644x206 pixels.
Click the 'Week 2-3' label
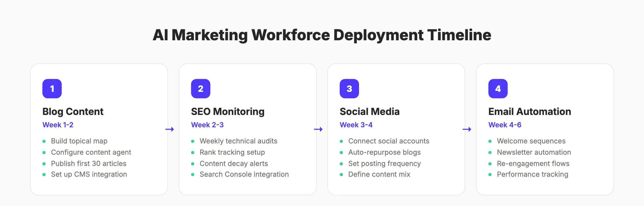pos(207,125)
